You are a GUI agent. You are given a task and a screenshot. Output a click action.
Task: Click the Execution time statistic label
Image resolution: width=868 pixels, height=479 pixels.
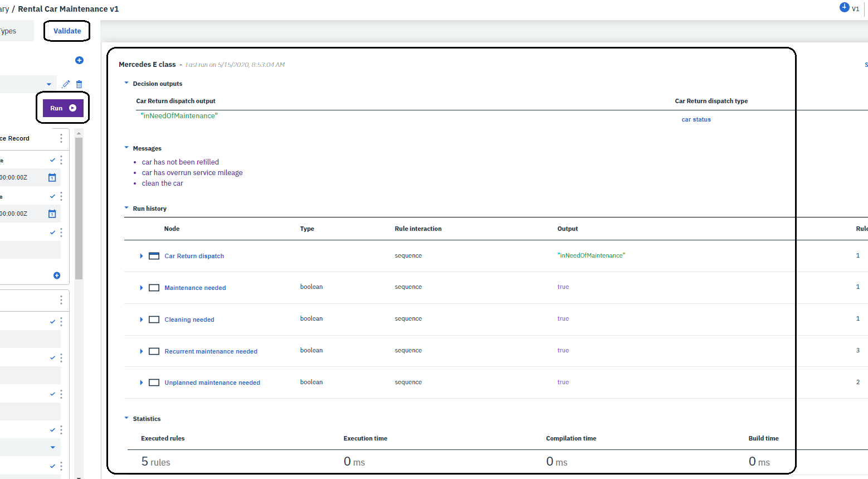[365, 438]
